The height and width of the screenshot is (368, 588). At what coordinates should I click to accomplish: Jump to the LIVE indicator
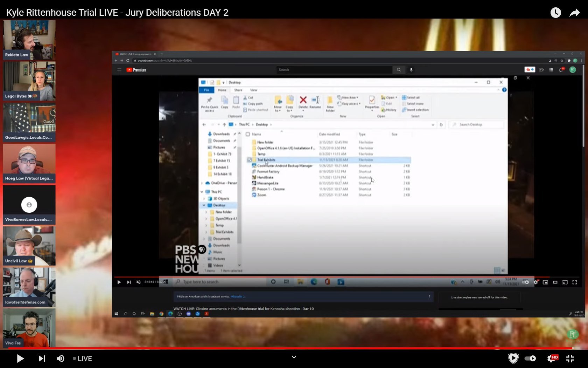click(82, 359)
